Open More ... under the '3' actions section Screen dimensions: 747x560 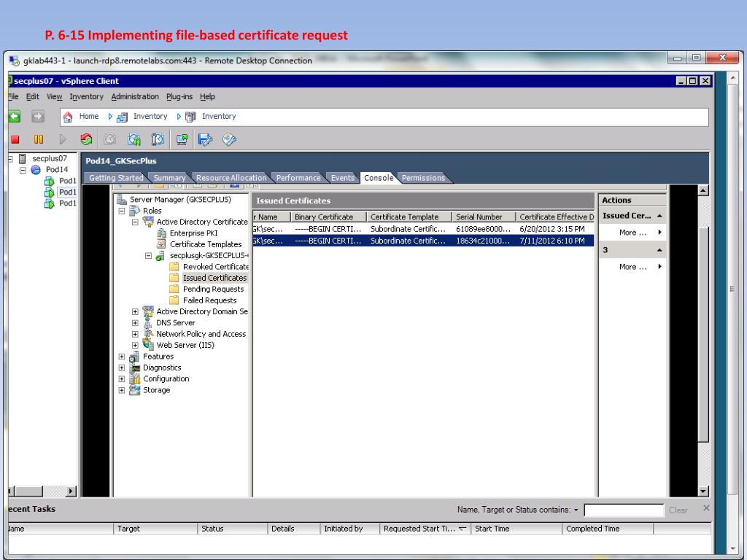(x=632, y=267)
